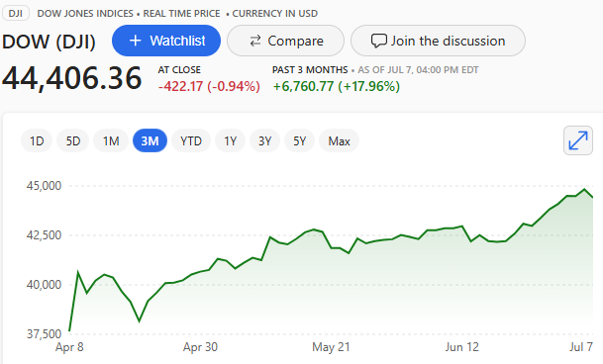Show the 1Y price history
The height and width of the screenshot is (364, 603).
point(230,141)
